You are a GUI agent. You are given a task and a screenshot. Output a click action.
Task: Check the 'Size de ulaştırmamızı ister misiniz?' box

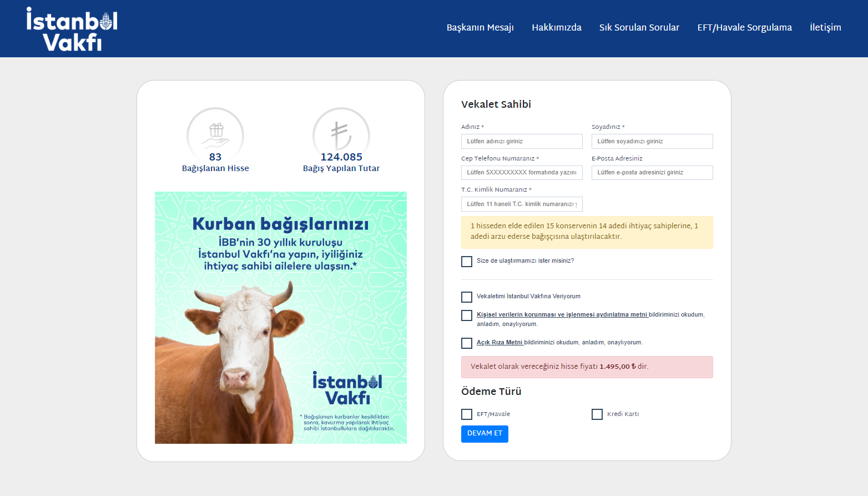(467, 262)
